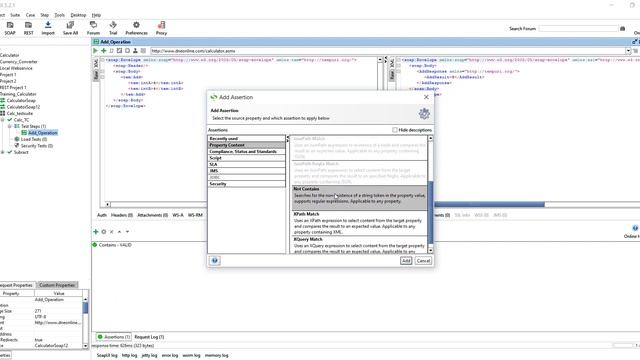Click the Security Tests shield icon
This screenshot has width=640, height=360.
click(x=17, y=146)
